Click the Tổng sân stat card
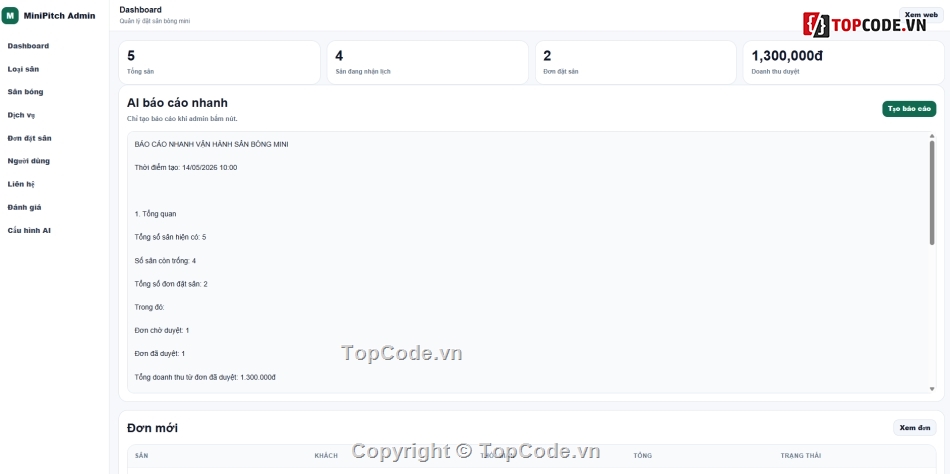Viewport: 950px width, 474px height. click(x=219, y=62)
